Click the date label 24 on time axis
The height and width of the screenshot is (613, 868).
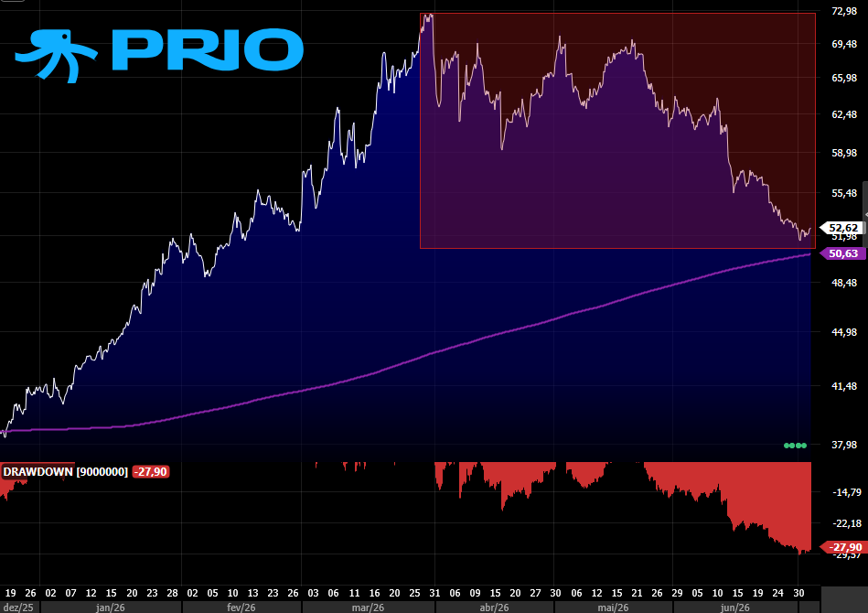pos(777,593)
